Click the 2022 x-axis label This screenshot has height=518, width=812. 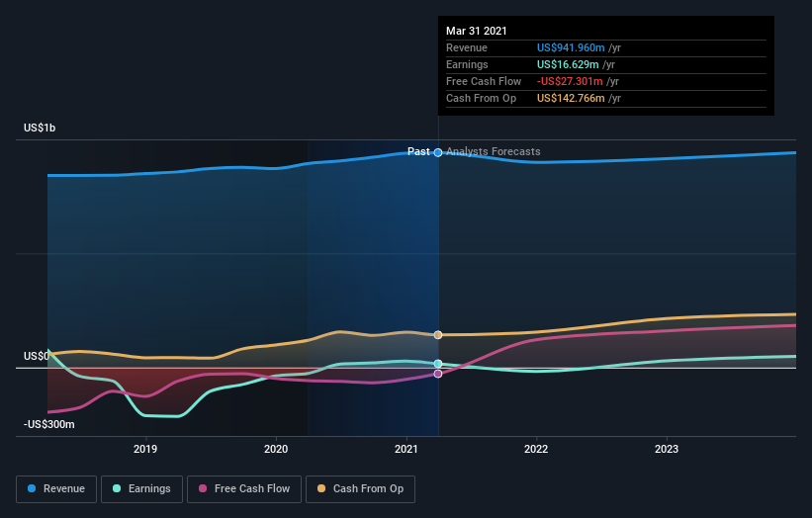(536, 449)
